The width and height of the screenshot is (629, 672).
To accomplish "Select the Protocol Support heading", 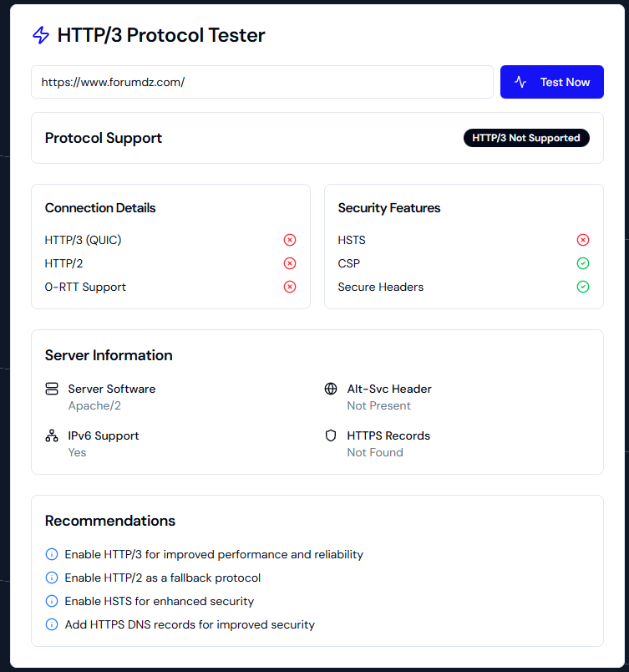I will [x=104, y=138].
